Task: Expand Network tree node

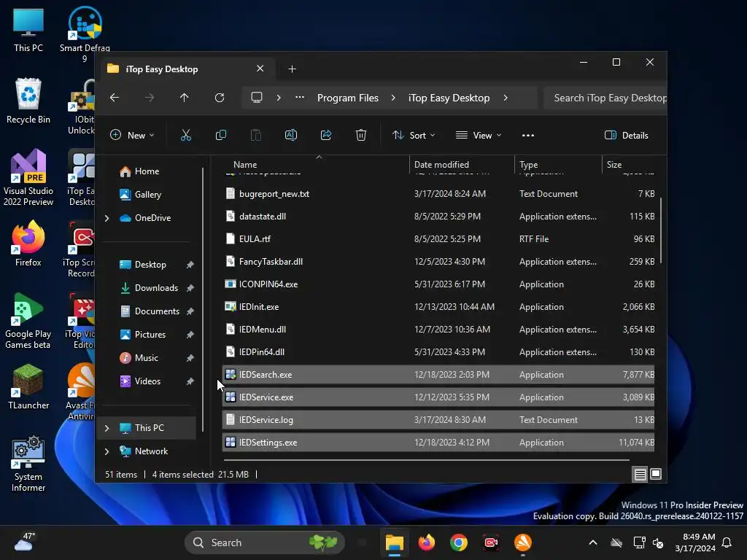Action: click(x=107, y=451)
